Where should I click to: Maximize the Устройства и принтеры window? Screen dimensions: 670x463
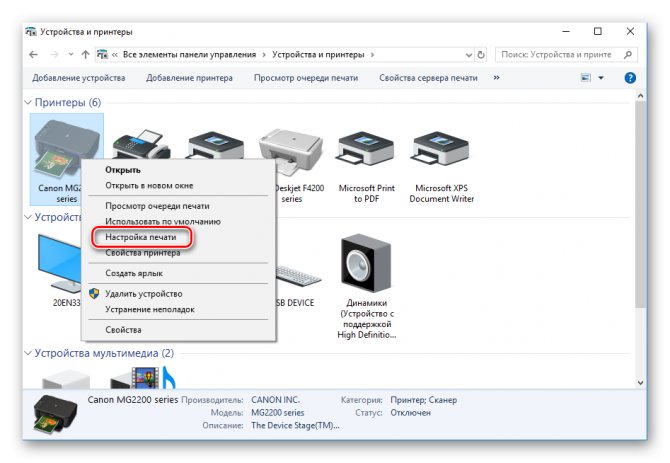click(x=598, y=32)
